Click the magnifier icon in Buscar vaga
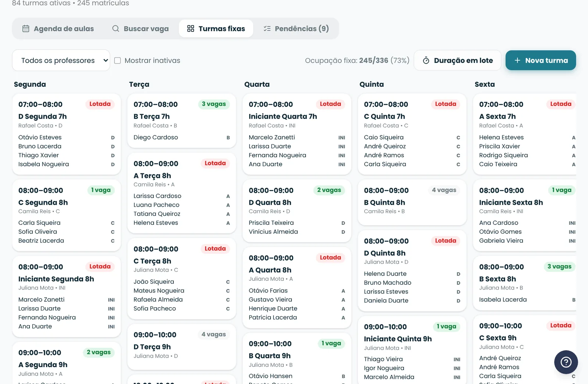588x384 pixels. 116,29
